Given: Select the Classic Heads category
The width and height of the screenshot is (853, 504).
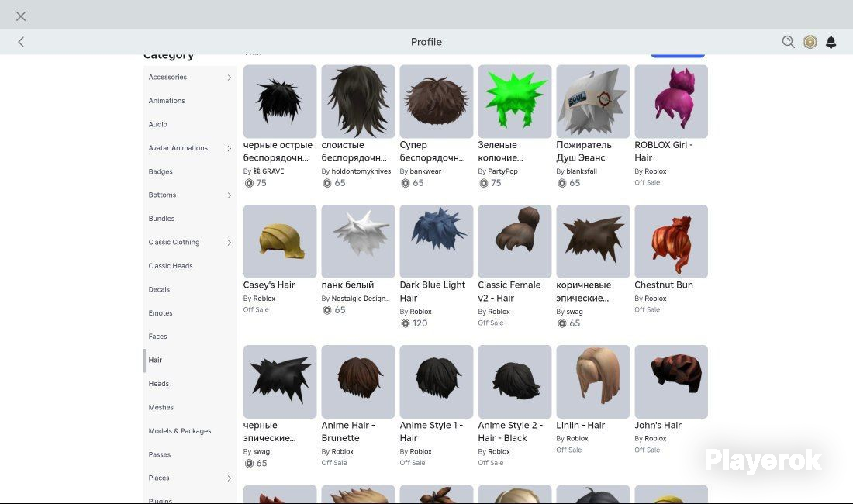Looking at the screenshot, I should point(171,266).
